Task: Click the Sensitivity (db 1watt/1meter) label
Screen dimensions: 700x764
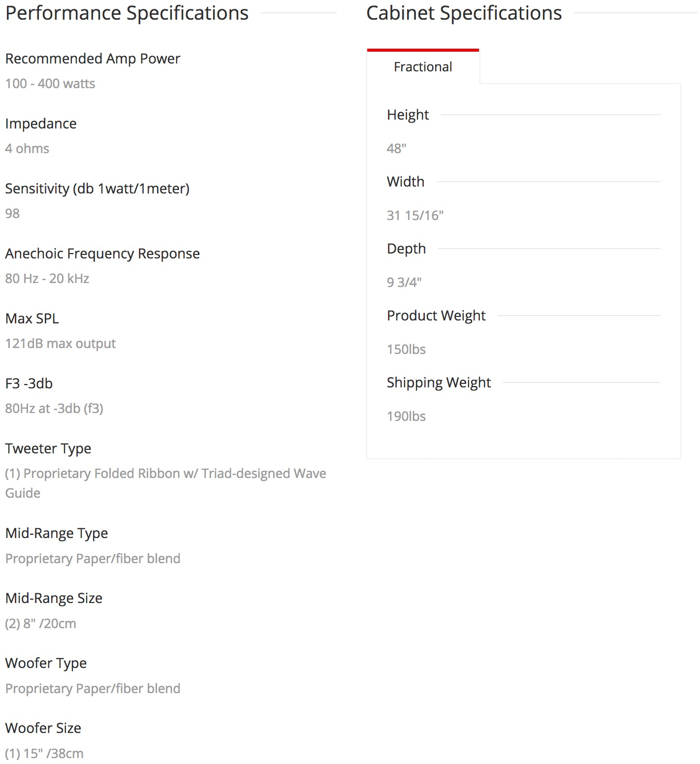Action: 97,189
